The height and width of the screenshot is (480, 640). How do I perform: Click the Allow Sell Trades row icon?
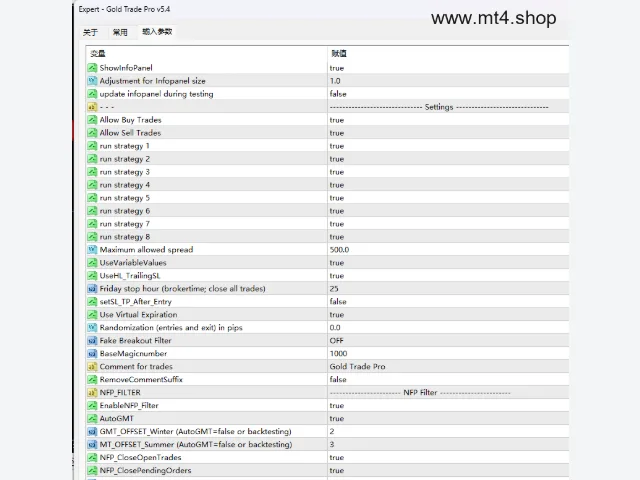click(x=92, y=133)
